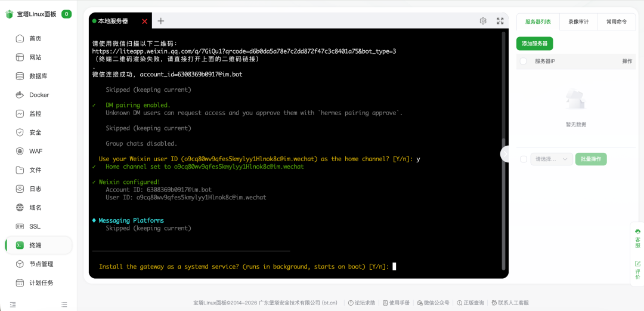Open the 节点管理 cube icon
This screenshot has width=644, height=311.
(x=20, y=264)
